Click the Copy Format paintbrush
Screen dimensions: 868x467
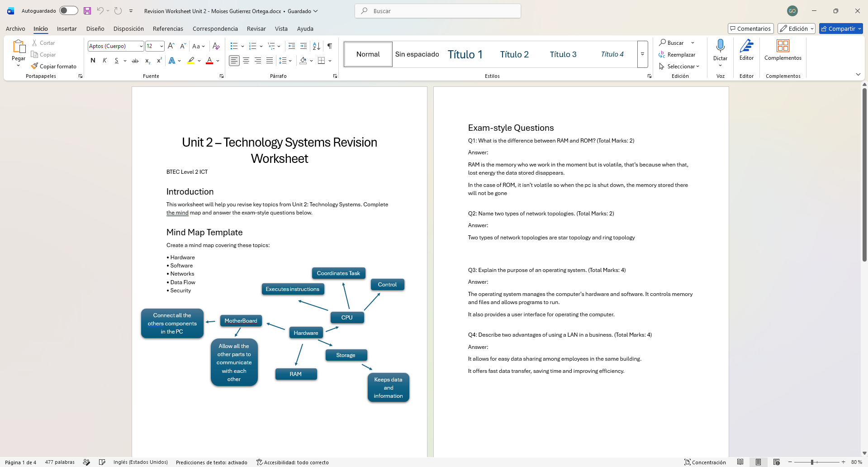coord(54,66)
